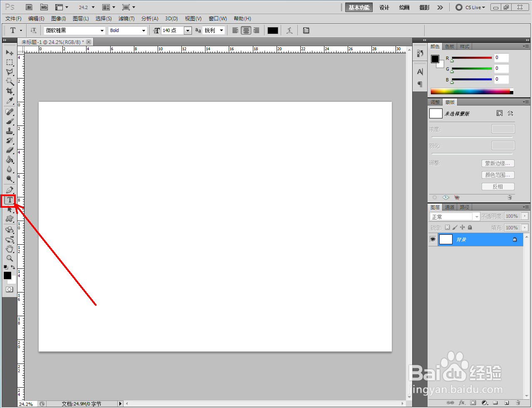Launch Adobe Bridge from the top bar

point(29,7)
